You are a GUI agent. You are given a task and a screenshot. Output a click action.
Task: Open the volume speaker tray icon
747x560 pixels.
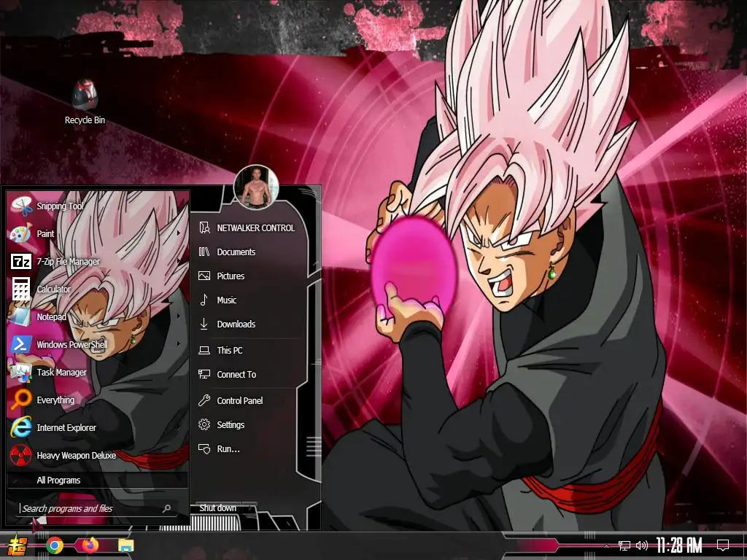pos(642,545)
